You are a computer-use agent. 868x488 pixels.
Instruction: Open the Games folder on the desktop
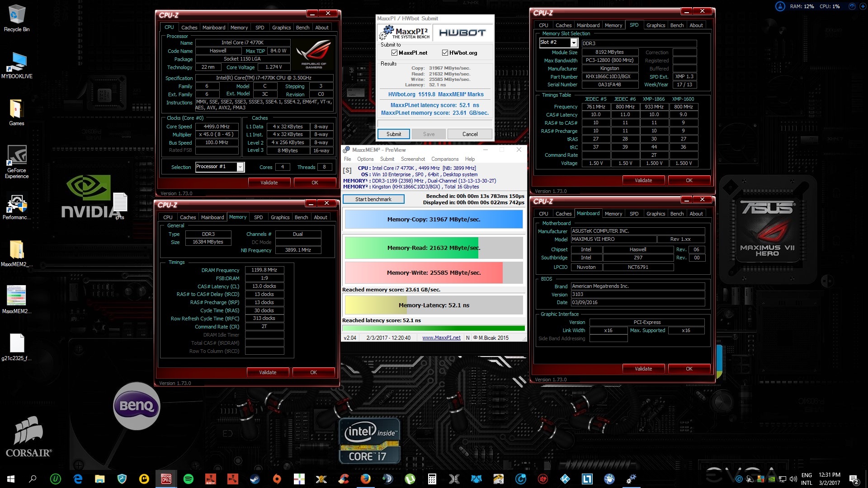click(x=17, y=113)
